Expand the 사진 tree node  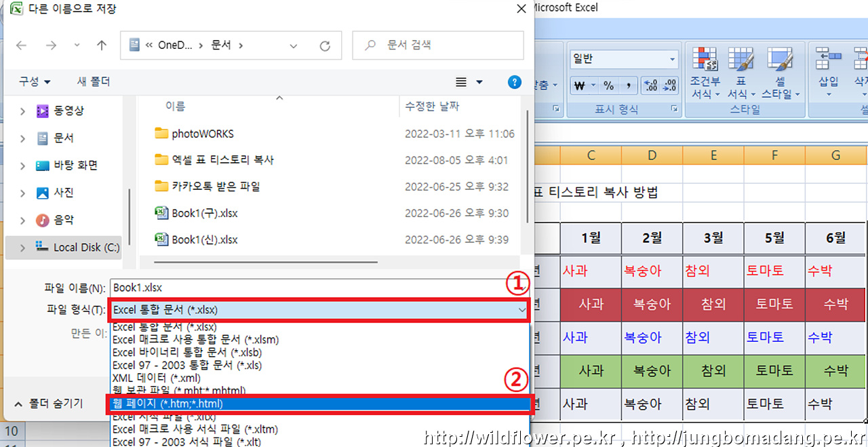pyautogui.click(x=22, y=193)
